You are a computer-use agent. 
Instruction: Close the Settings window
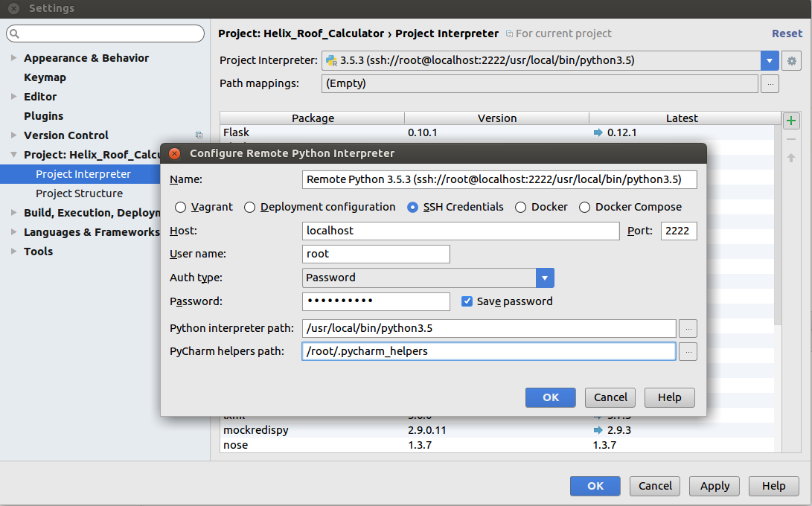click(14, 8)
